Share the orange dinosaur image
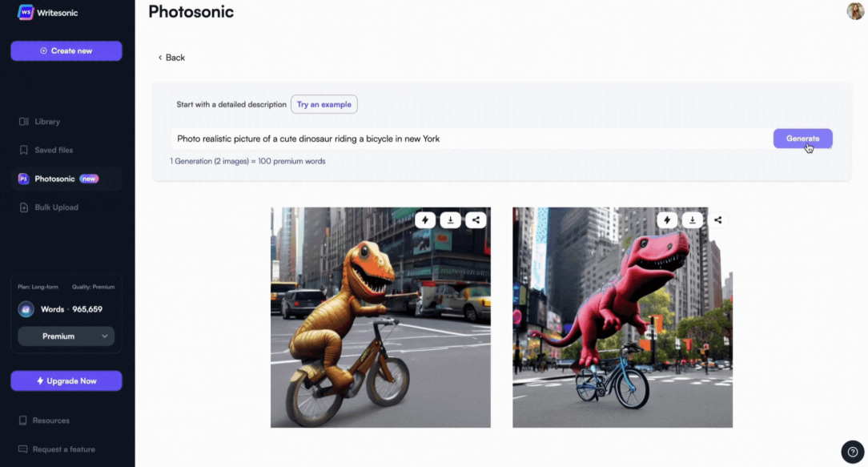868x467 pixels. [476, 220]
